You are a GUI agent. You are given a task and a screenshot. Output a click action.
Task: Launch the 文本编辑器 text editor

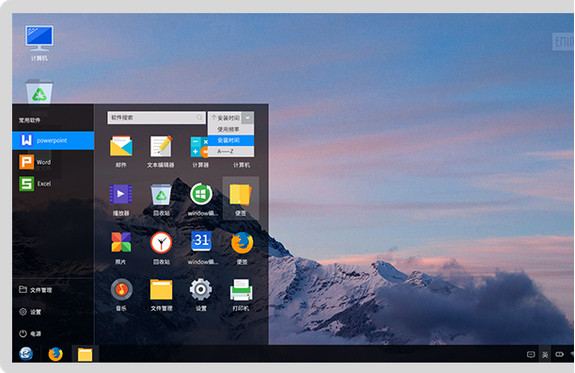click(161, 146)
